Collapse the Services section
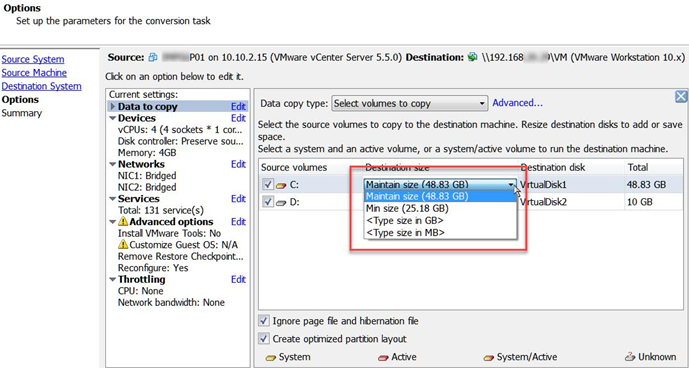This screenshot has width=689, height=368. coord(113,199)
